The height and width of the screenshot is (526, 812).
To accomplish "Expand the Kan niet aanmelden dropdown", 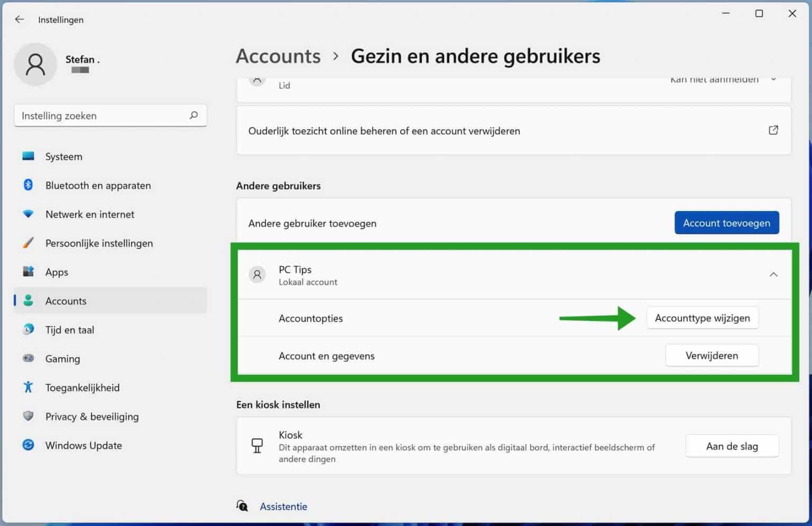I will 773,79.
